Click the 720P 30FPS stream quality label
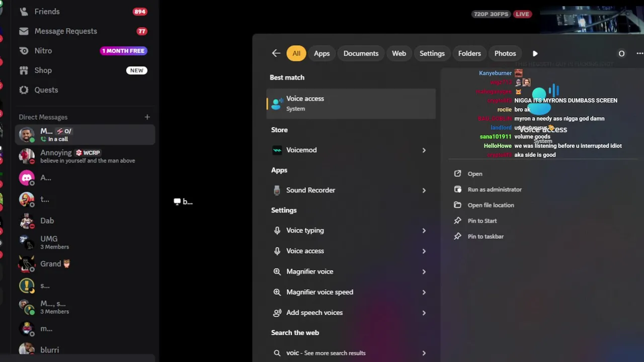Image resolution: width=644 pixels, height=362 pixels. (x=491, y=14)
